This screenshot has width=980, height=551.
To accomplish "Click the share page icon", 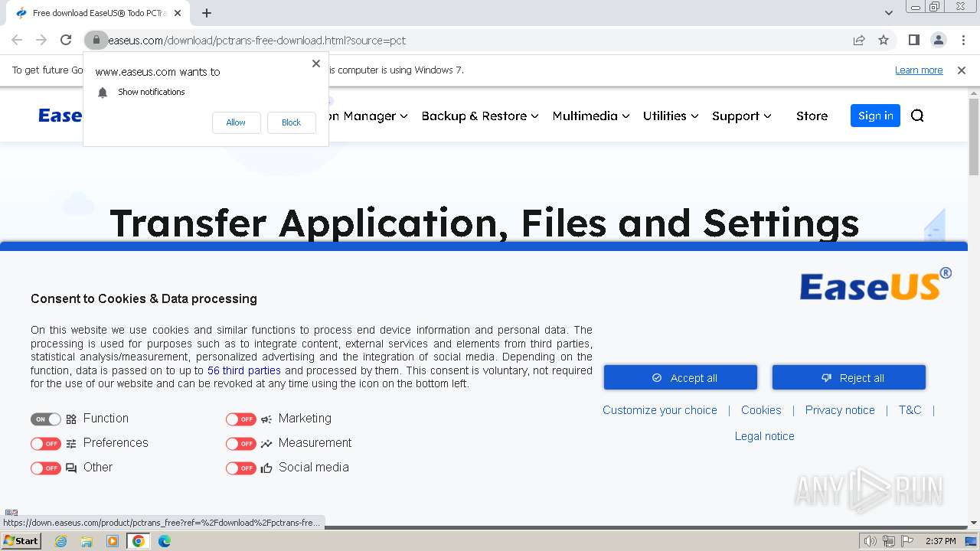I will pos(859,40).
